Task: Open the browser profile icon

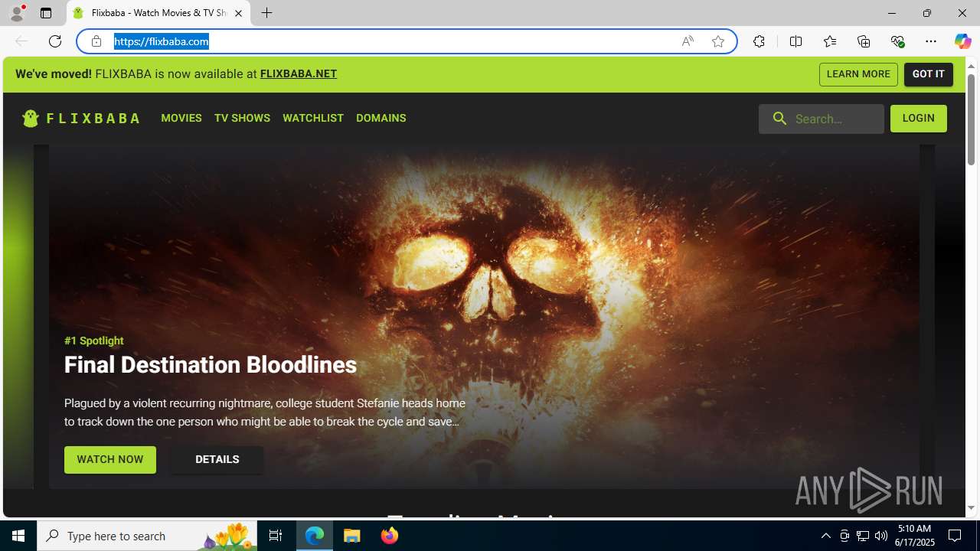Action: (16, 13)
